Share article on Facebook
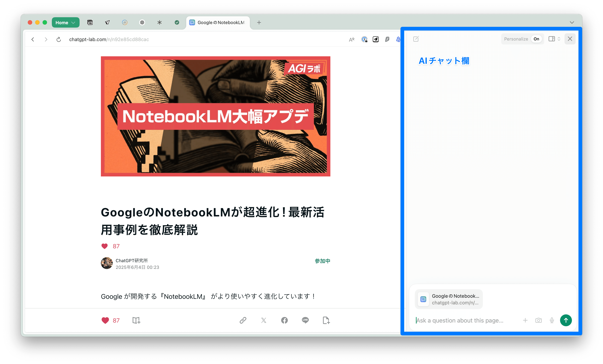This screenshot has width=603, height=364. click(x=284, y=320)
